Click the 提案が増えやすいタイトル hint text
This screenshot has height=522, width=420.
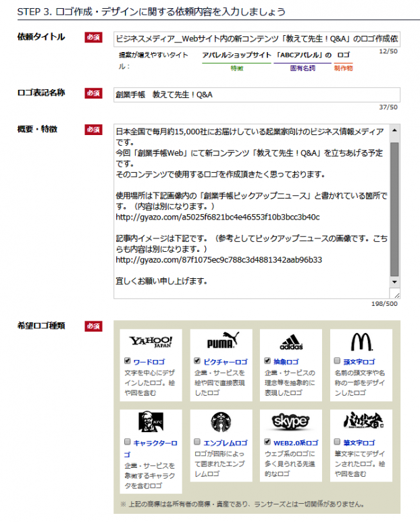[x=153, y=61]
